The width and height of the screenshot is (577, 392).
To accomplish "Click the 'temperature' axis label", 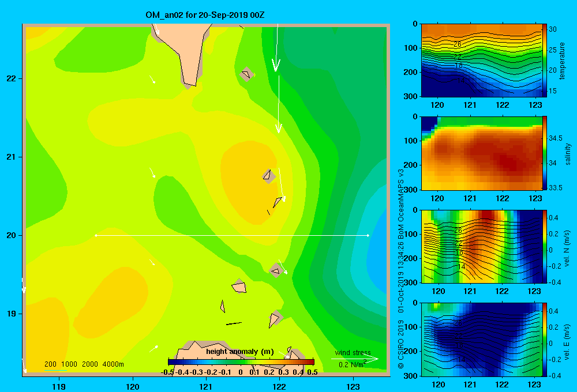I will 561,61.
